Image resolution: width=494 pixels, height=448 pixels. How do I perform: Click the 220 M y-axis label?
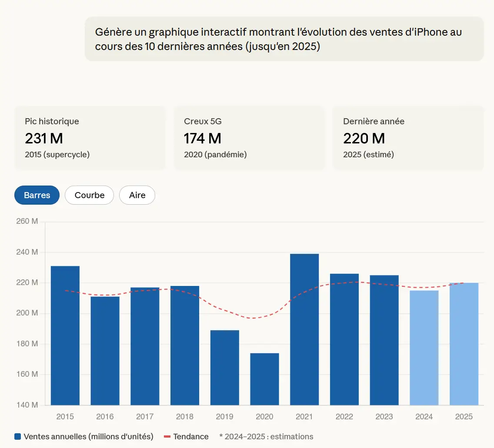[27, 282]
